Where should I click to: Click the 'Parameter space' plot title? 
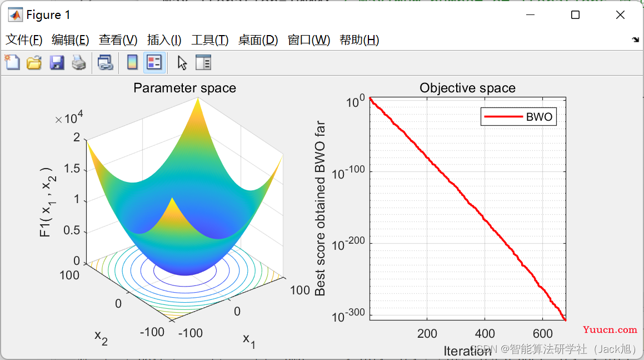185,88
